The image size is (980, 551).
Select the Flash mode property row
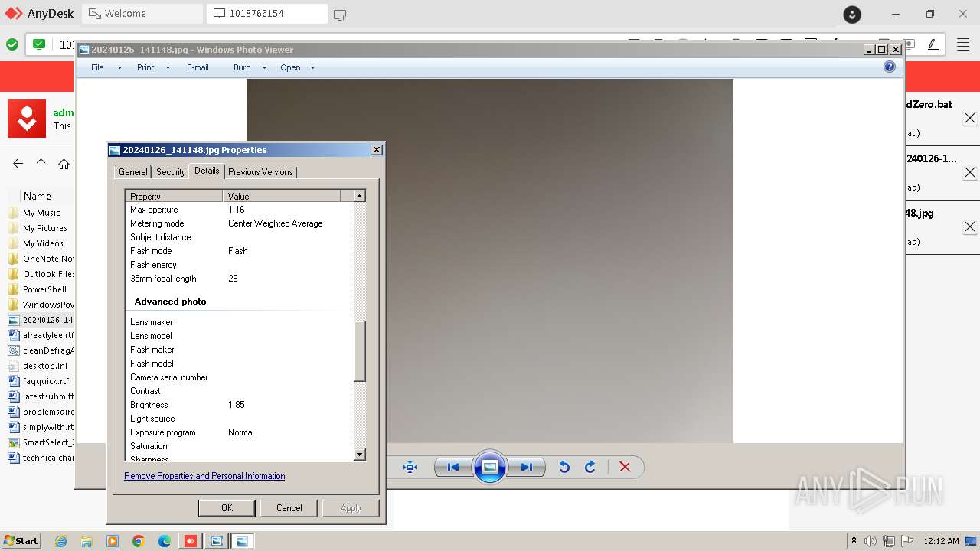tap(239, 251)
